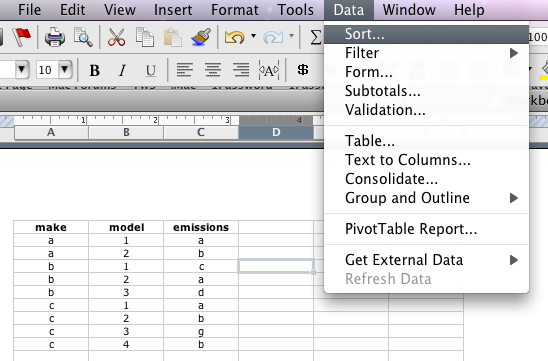548x361 pixels.
Task: Click the emissions cell containing 'g'
Action: coord(201,332)
